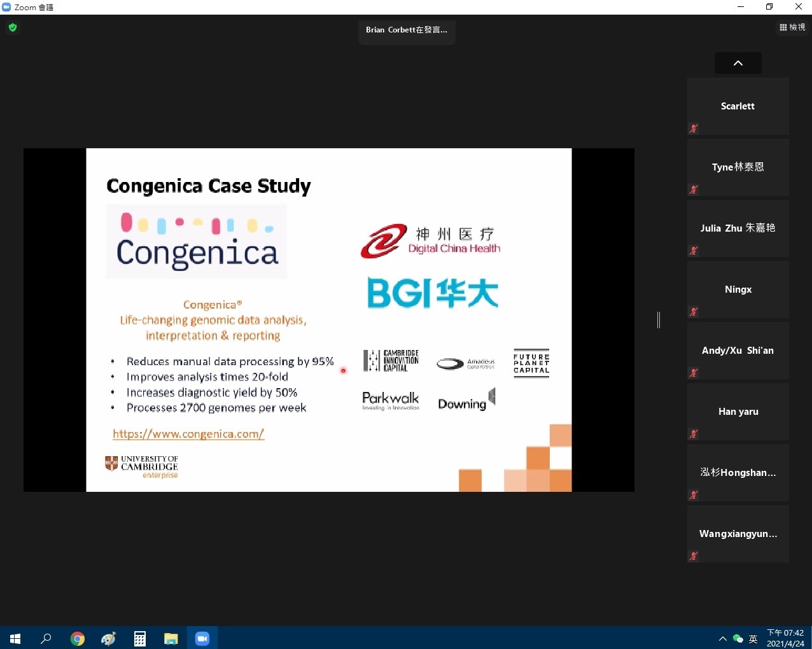Image resolution: width=812 pixels, height=649 pixels.
Task: Click the panel divider resize handle
Action: point(659,320)
